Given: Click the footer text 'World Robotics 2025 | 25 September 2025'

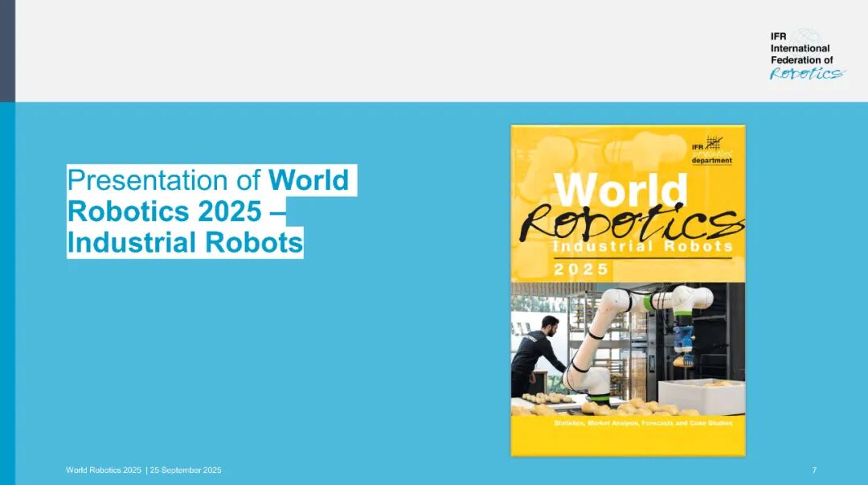Looking at the screenshot, I should [143, 470].
